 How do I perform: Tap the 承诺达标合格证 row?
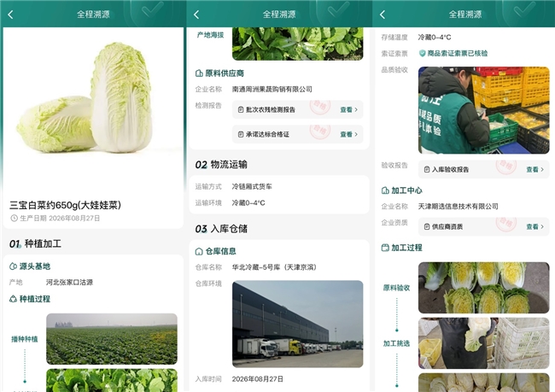point(298,135)
